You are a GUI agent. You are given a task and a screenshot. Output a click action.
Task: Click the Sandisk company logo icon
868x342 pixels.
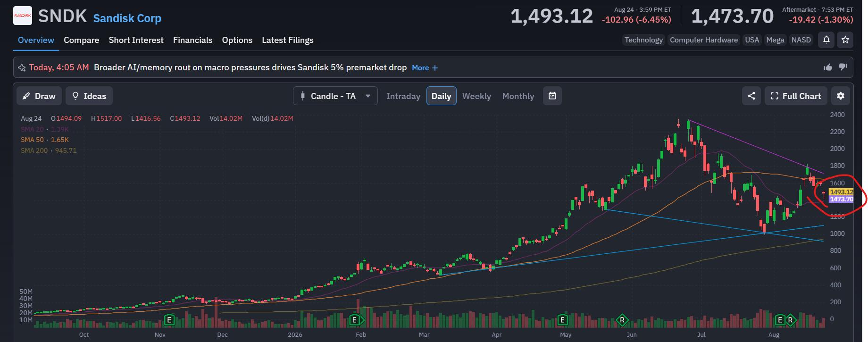point(23,16)
